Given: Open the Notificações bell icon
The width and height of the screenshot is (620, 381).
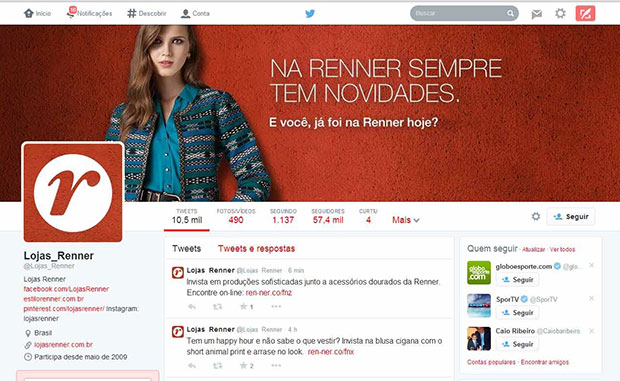Looking at the screenshot, I should click(x=71, y=13).
